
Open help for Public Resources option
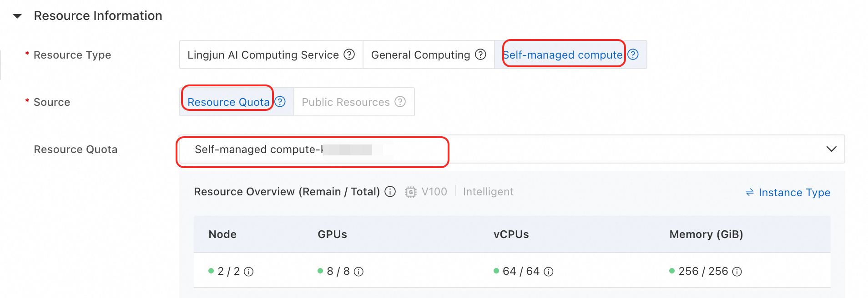point(399,102)
